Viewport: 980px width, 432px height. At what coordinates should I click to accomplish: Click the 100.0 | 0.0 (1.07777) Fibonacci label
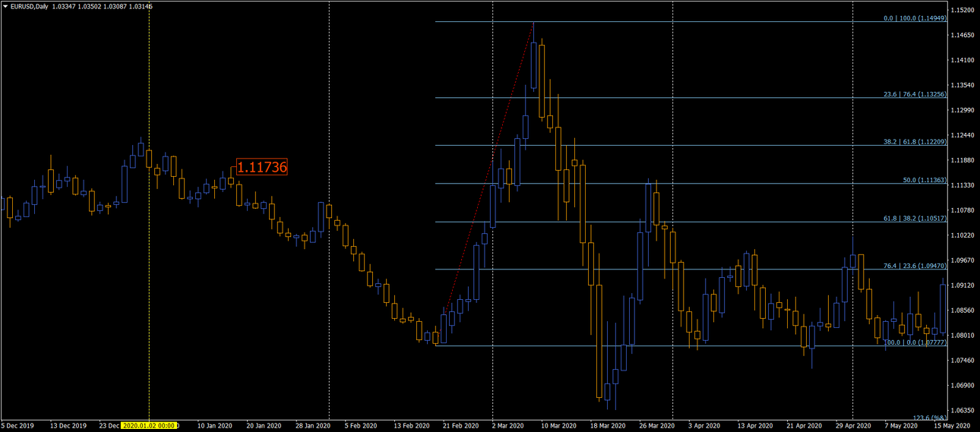[x=915, y=342]
